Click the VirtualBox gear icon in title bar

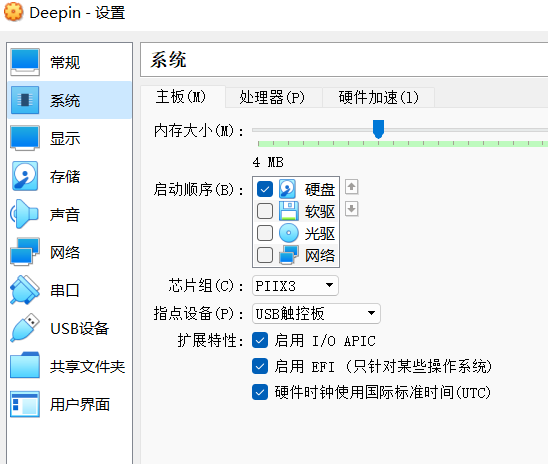13,12
